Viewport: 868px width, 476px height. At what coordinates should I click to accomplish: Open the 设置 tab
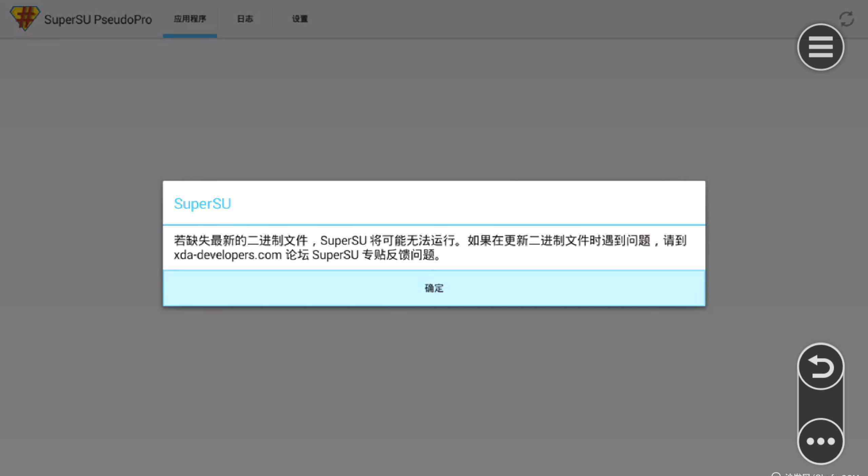300,19
